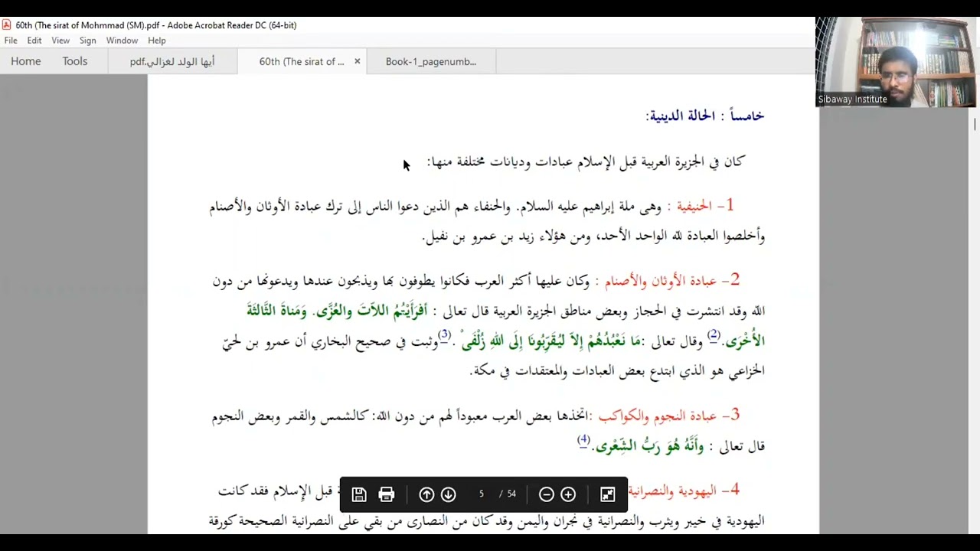980x551 pixels.
Task: Open the Window menu
Action: tap(122, 41)
